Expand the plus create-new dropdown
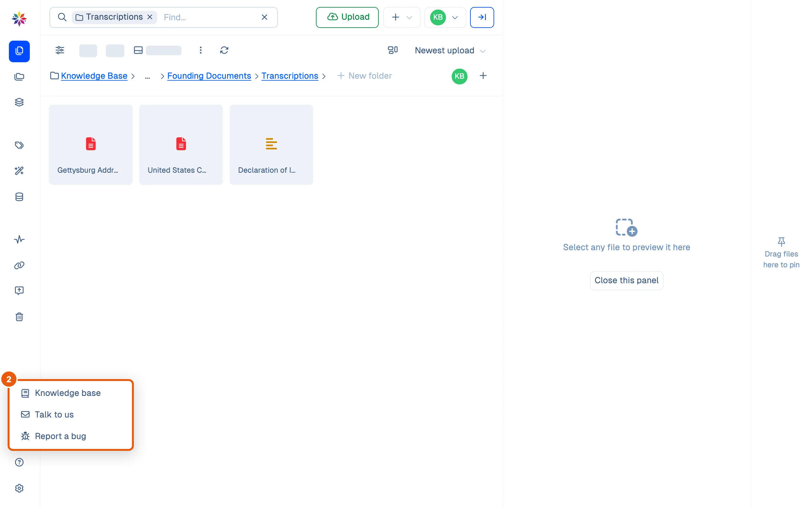The image size is (812, 508). click(402, 17)
